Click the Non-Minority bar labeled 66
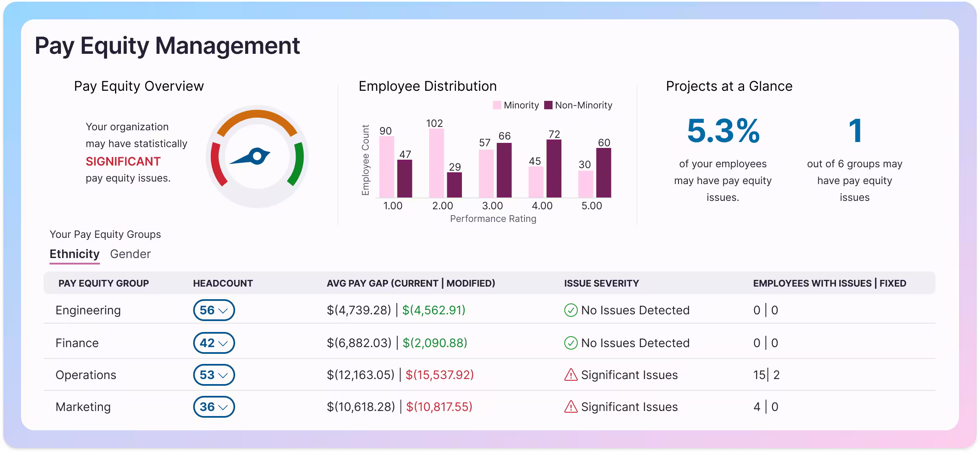 tap(504, 170)
